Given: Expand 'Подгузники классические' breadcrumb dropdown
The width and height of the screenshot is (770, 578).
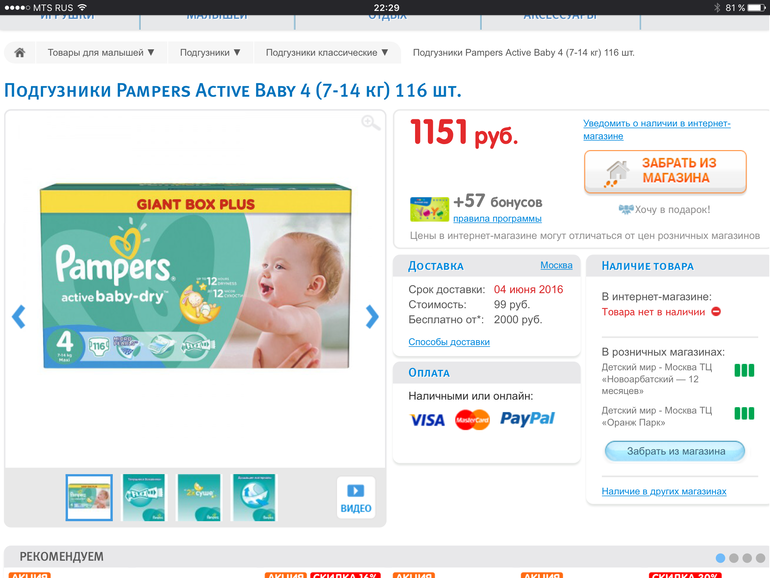Looking at the screenshot, I should (327, 53).
